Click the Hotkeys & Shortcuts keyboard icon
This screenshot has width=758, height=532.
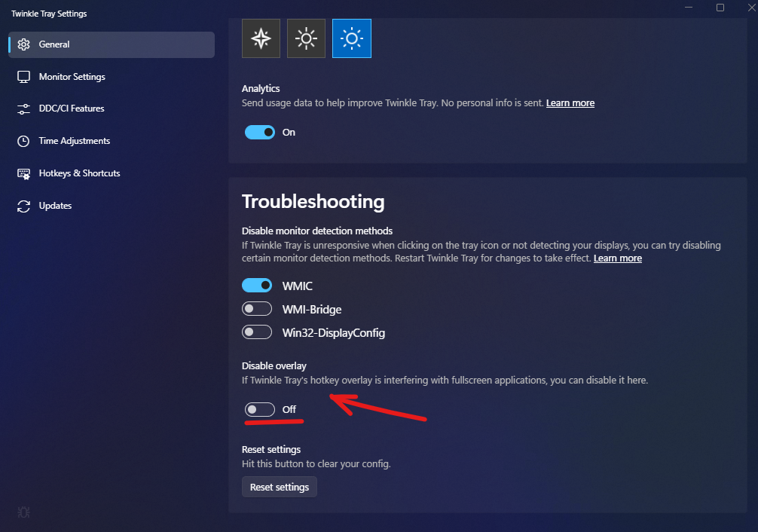click(23, 173)
